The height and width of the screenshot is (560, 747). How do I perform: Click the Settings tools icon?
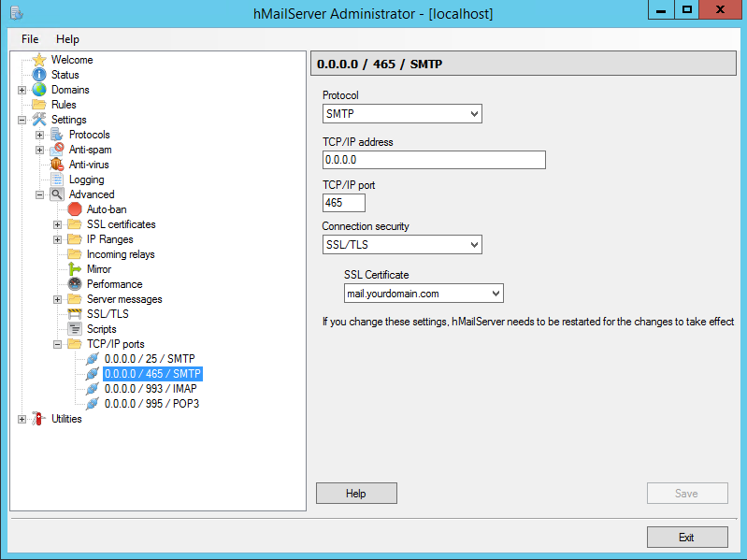[x=39, y=120]
